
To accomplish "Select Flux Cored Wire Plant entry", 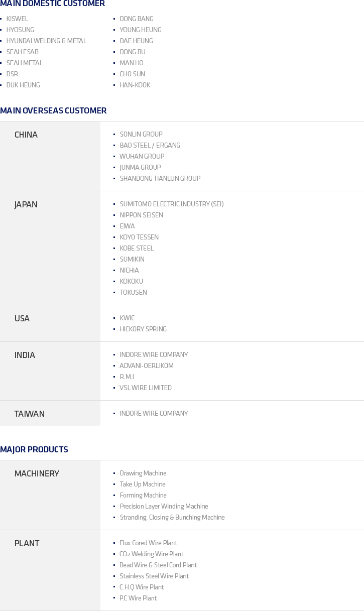I will tap(148, 543).
